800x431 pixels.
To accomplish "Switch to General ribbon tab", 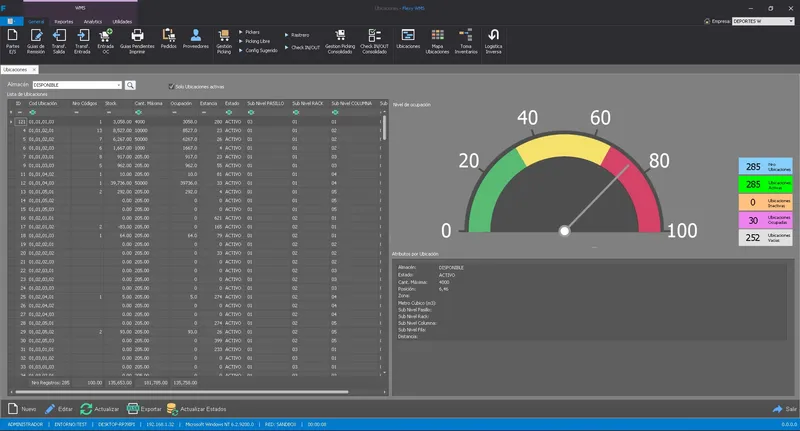I will (36, 21).
